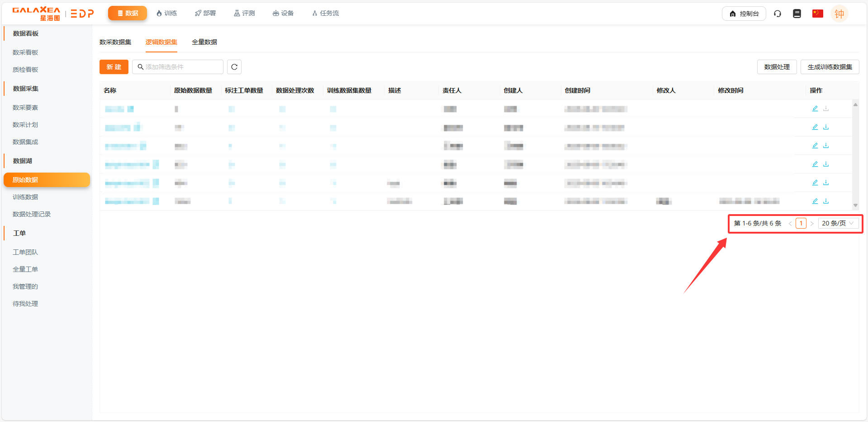868x422 pixels.
Task: Click the refresh icon beside the filter box
Action: (234, 67)
